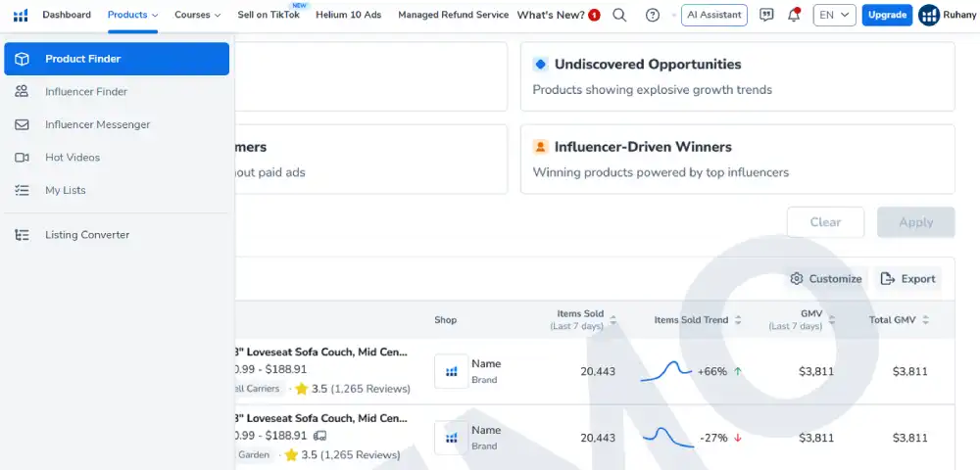The height and width of the screenshot is (470, 980).
Task: Go to the Dashboard tab
Action: (67, 15)
